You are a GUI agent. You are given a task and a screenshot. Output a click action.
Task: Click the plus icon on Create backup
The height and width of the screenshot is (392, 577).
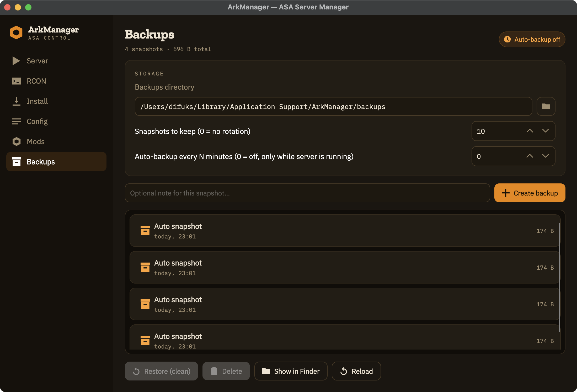point(505,193)
